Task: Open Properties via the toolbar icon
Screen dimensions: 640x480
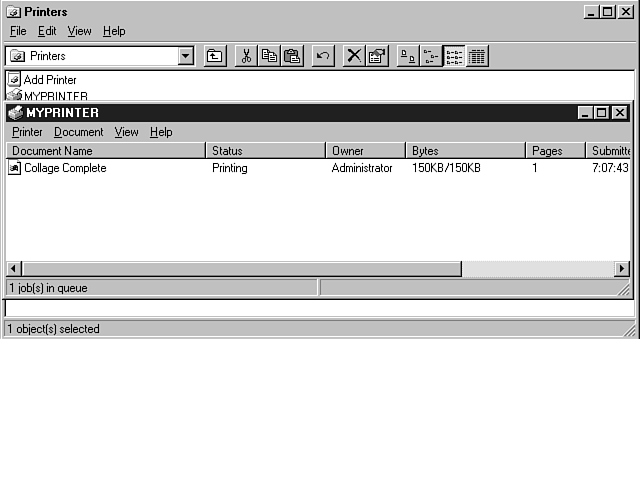Action: 377,56
